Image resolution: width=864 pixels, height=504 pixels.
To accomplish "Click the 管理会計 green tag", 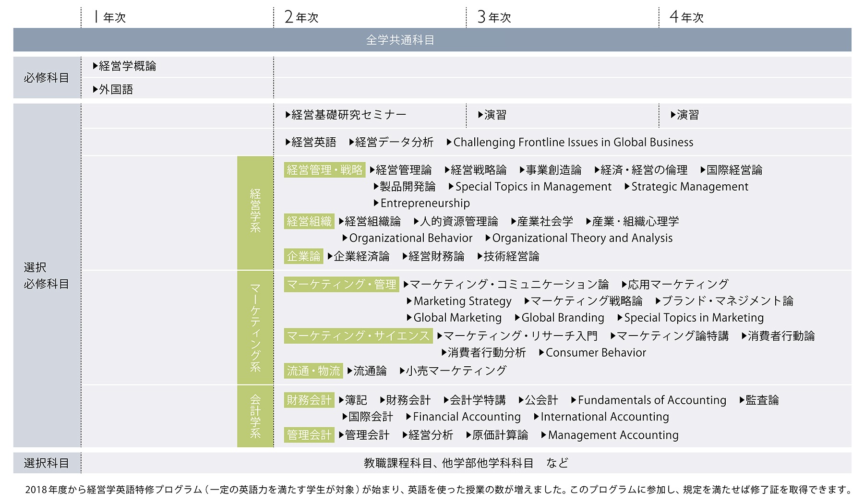I will point(309,435).
